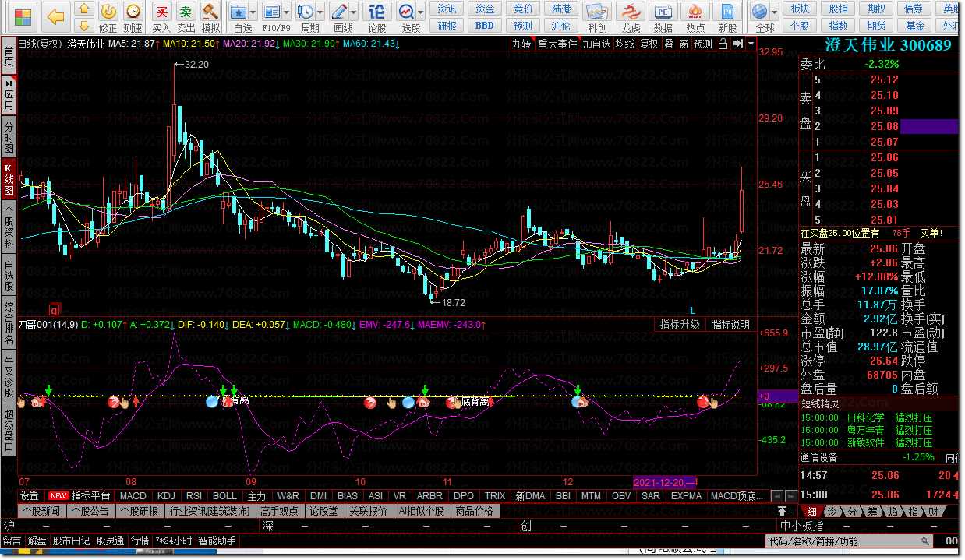The image size is (965, 560).
Task: Open the 分时图 sidebar tab
Action: [x=9, y=137]
